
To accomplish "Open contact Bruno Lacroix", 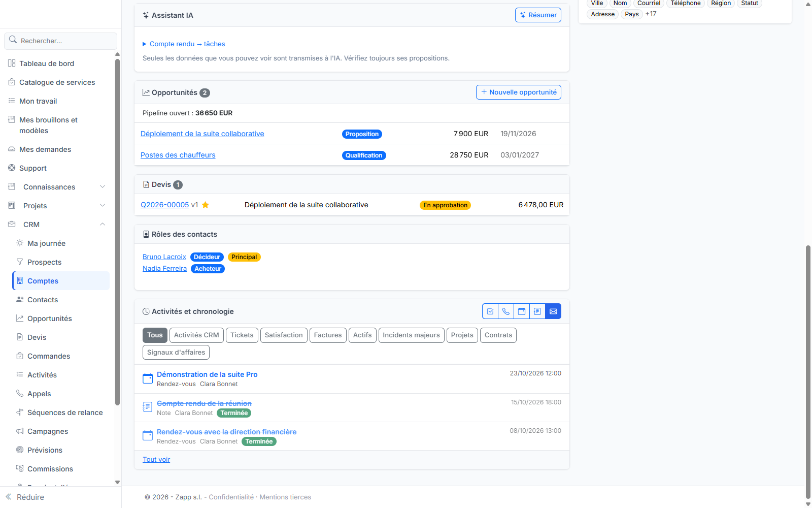I will pyautogui.click(x=164, y=257).
